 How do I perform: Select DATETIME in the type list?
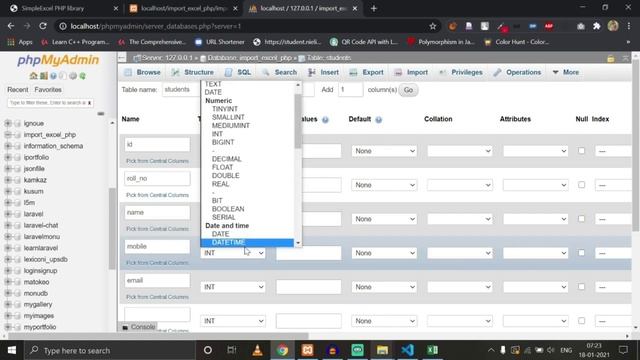247,242
